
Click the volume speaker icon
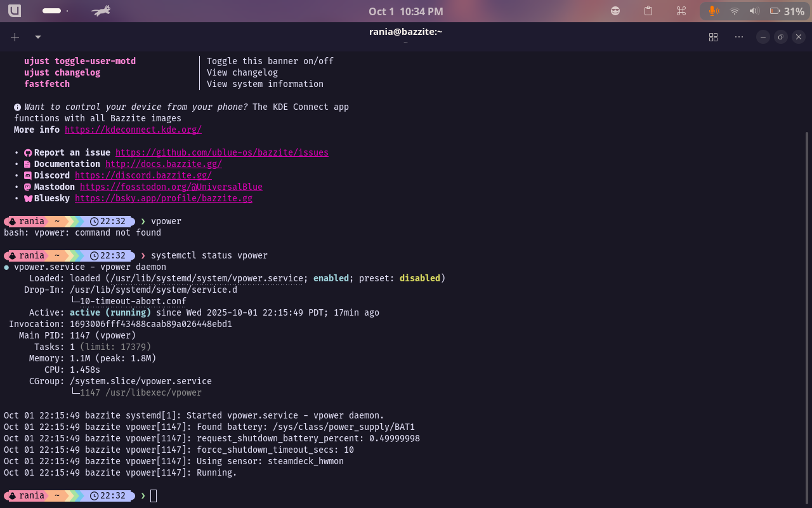754,11
